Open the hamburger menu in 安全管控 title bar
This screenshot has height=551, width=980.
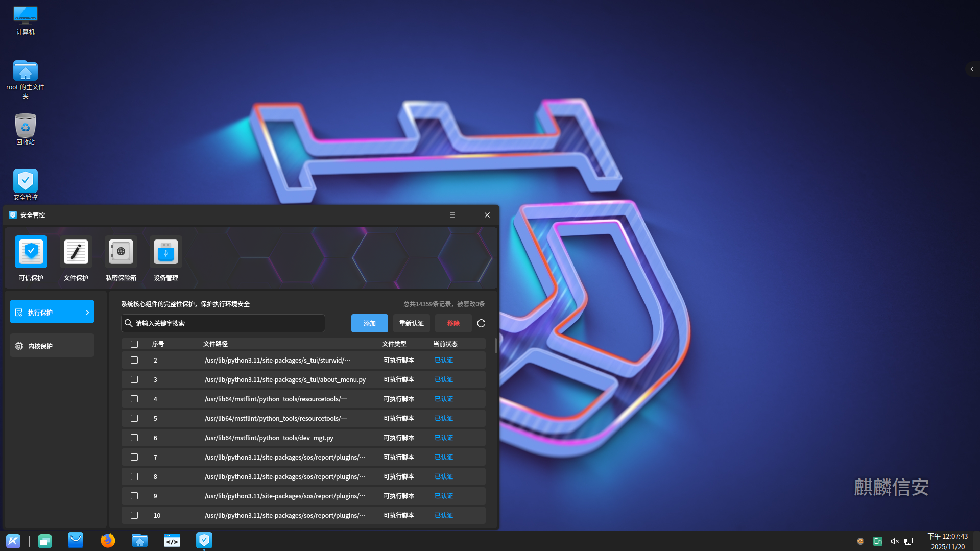click(x=452, y=215)
